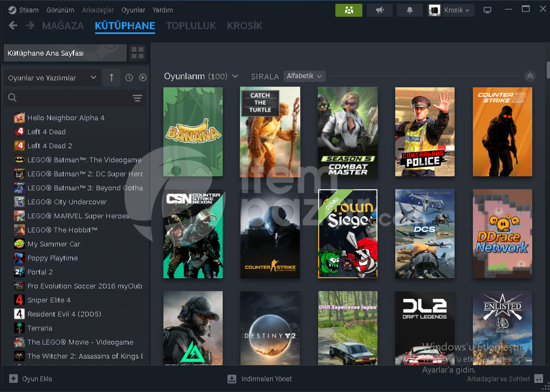The width and height of the screenshot is (550, 392).
Task: Open the Destiny 2 cover
Action: coord(270,328)
